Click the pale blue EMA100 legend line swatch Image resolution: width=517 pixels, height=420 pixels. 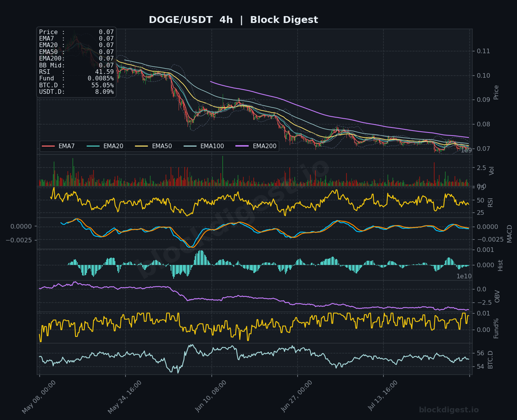point(190,146)
